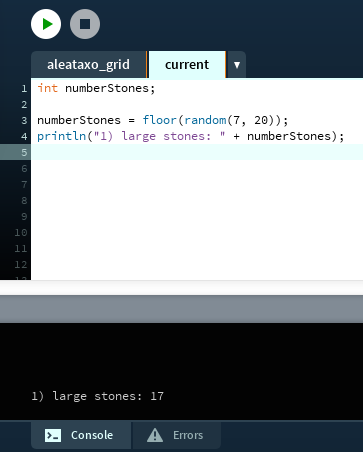363x452 pixels.
Task: Run the sketch with the play button
Action: coord(46,24)
